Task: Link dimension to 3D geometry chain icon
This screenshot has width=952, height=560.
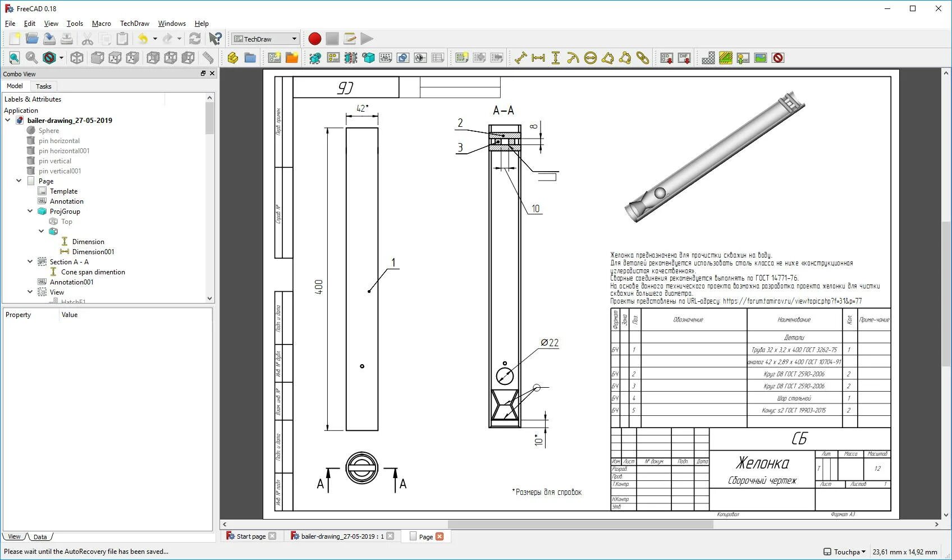Action: [x=643, y=58]
